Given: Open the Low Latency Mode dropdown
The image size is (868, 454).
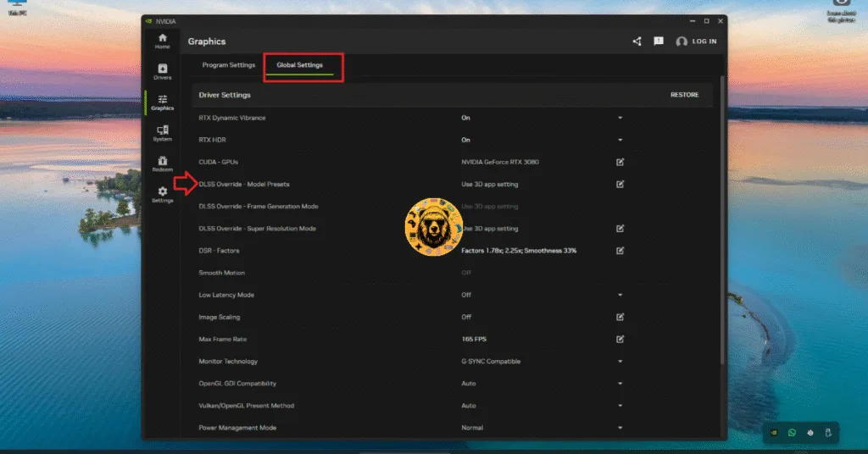Looking at the screenshot, I should (620, 295).
